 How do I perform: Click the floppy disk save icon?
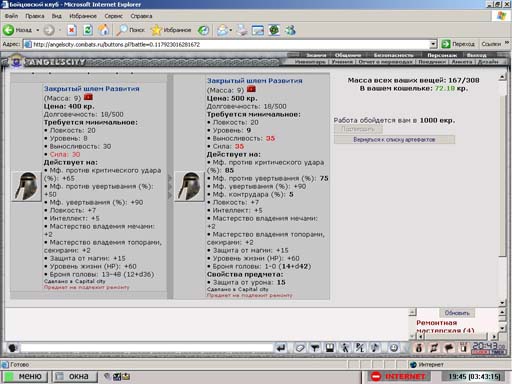click(330, 348)
